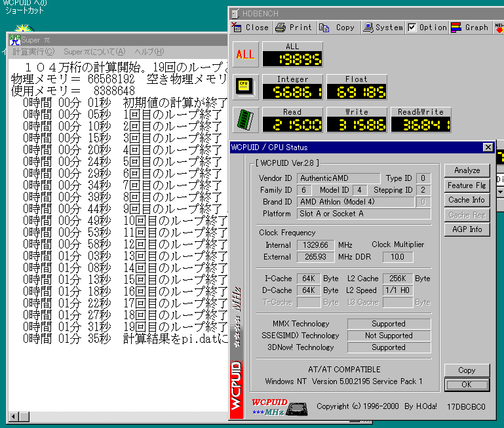Screen dimensions: 504x428
Task: Open AGP Info in WCPUID
Action: pos(467,229)
